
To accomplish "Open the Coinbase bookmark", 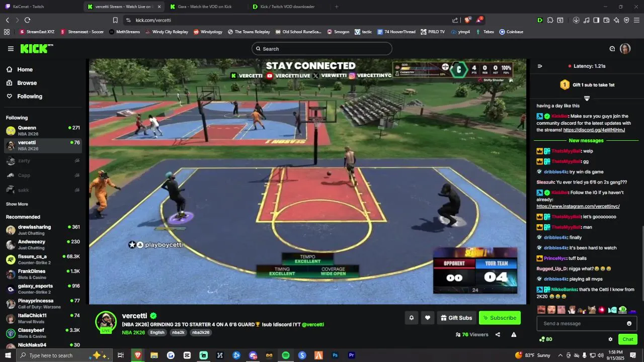I will tap(511, 32).
